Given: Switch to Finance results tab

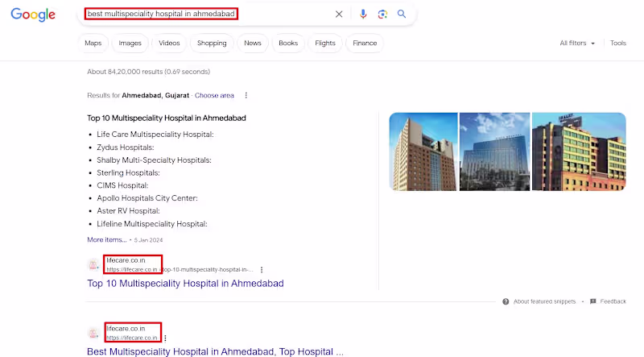Looking at the screenshot, I should point(365,44).
